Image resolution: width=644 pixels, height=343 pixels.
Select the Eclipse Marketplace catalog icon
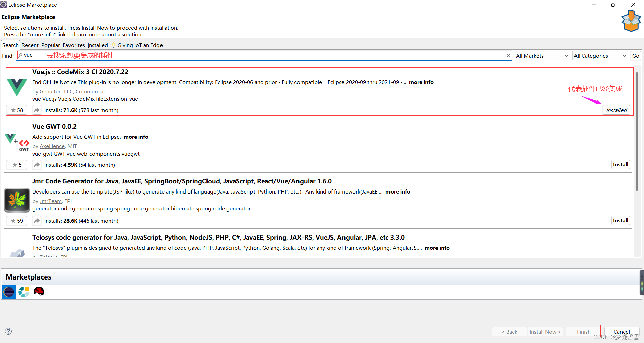(x=9, y=292)
